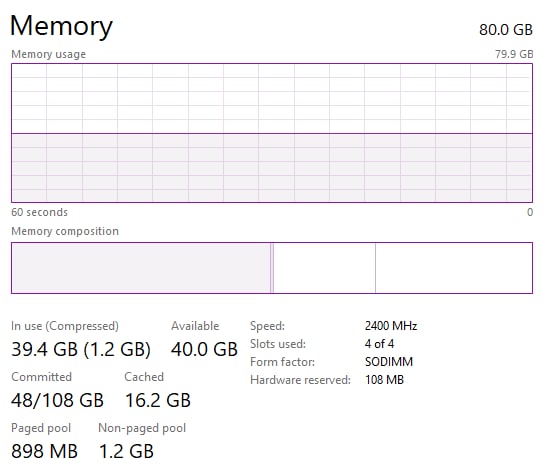The height and width of the screenshot is (467, 543).
Task: Click the Available value 40.0 GB
Action: tap(204, 349)
